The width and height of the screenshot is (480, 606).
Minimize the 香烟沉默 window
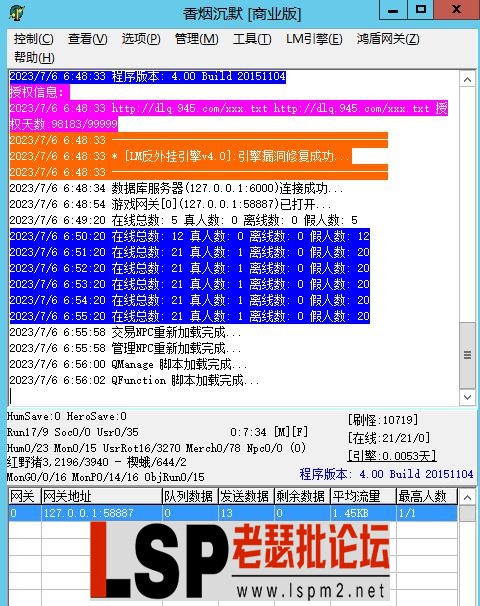pos(393,10)
